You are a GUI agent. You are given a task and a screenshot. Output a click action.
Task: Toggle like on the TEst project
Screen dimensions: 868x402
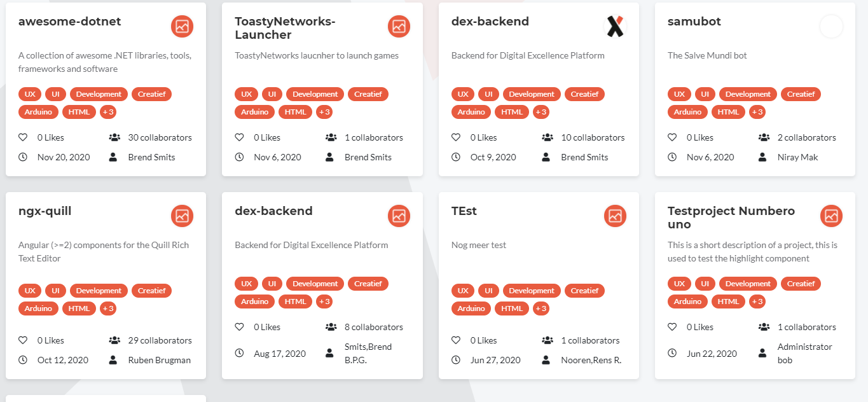(456, 340)
